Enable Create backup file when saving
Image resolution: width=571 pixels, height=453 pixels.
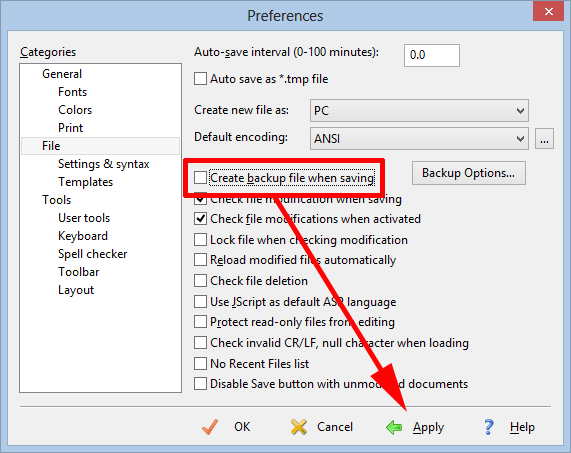200,178
